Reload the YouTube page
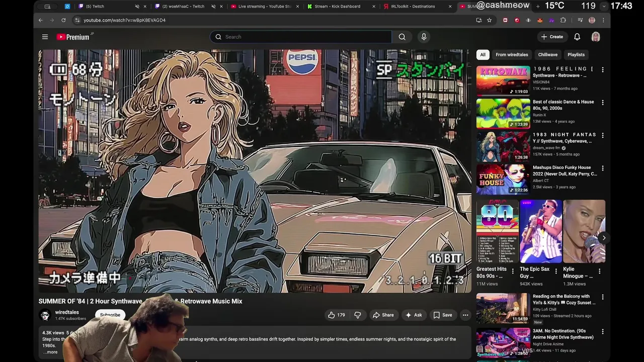Viewport: 644px width, 362px height. pyautogui.click(x=63, y=20)
